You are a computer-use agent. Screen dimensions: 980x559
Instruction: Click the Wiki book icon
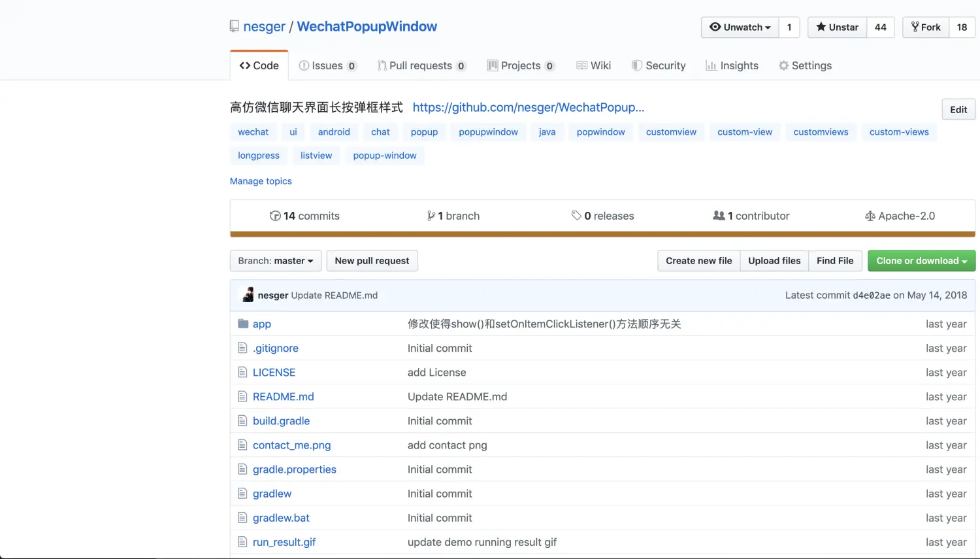(581, 65)
